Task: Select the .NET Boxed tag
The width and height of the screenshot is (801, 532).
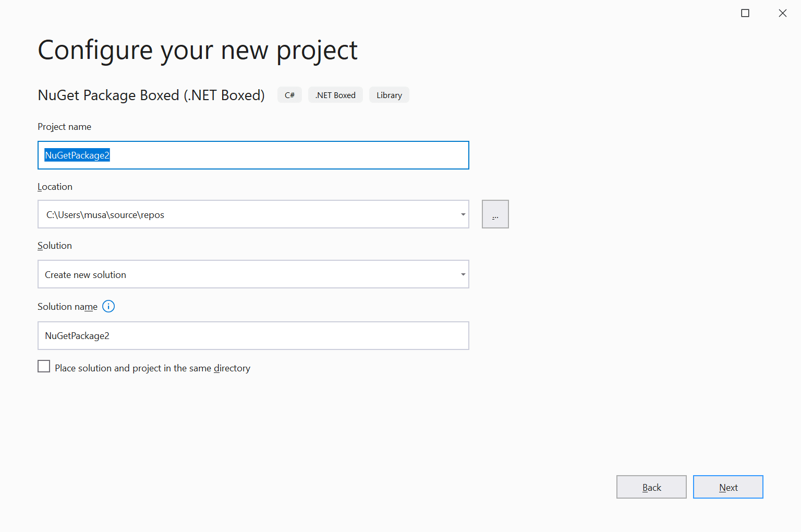Action: (335, 94)
